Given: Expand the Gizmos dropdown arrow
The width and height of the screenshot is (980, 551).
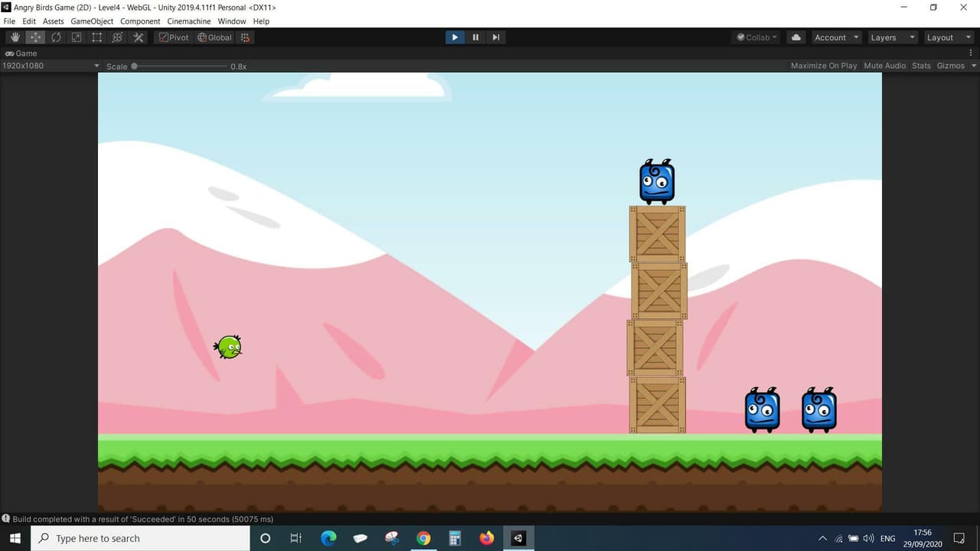Looking at the screenshot, I should pos(974,66).
